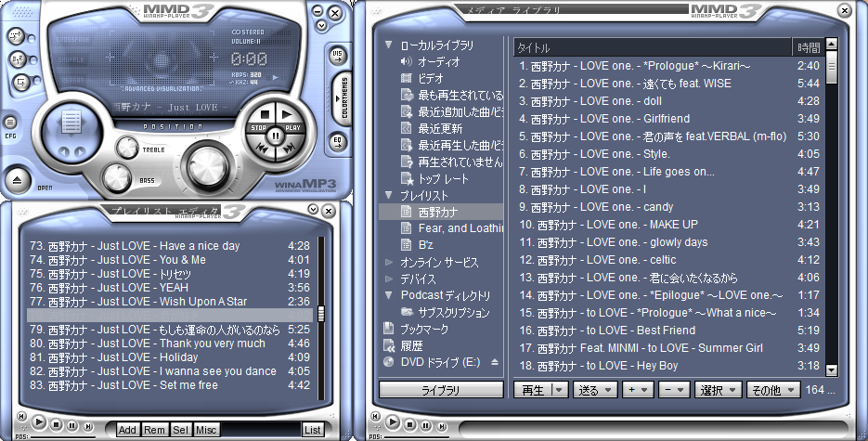868x441 pixels.
Task: Click play in the media library's mini controls
Action: click(x=393, y=422)
